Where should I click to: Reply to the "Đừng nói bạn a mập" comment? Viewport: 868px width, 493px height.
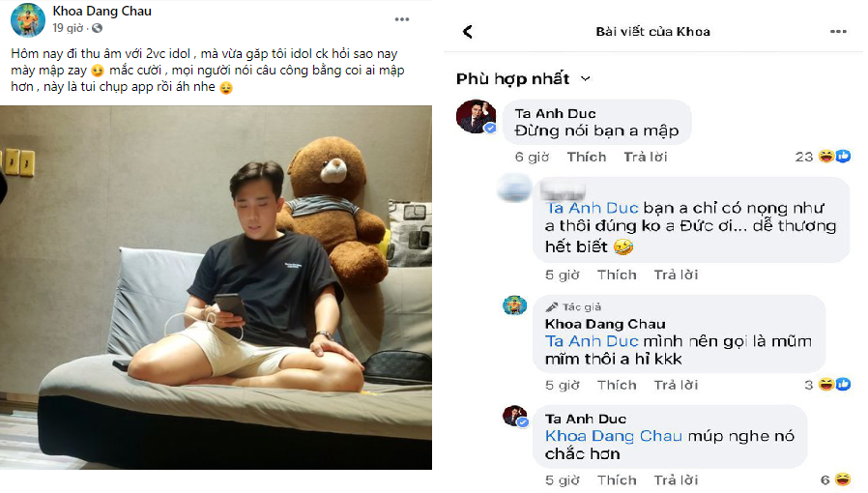643,157
